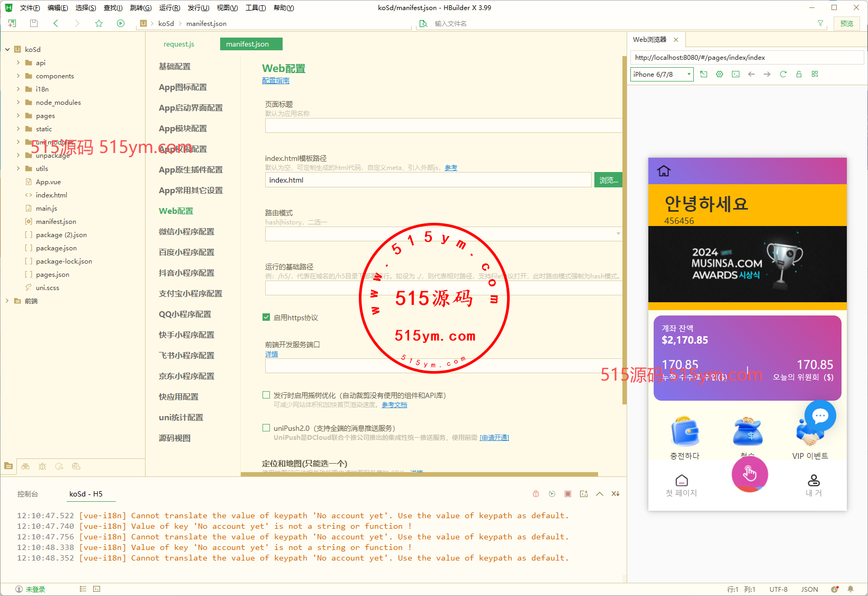Click the save file icon in toolbar
This screenshot has width=868, height=596.
(x=34, y=23)
